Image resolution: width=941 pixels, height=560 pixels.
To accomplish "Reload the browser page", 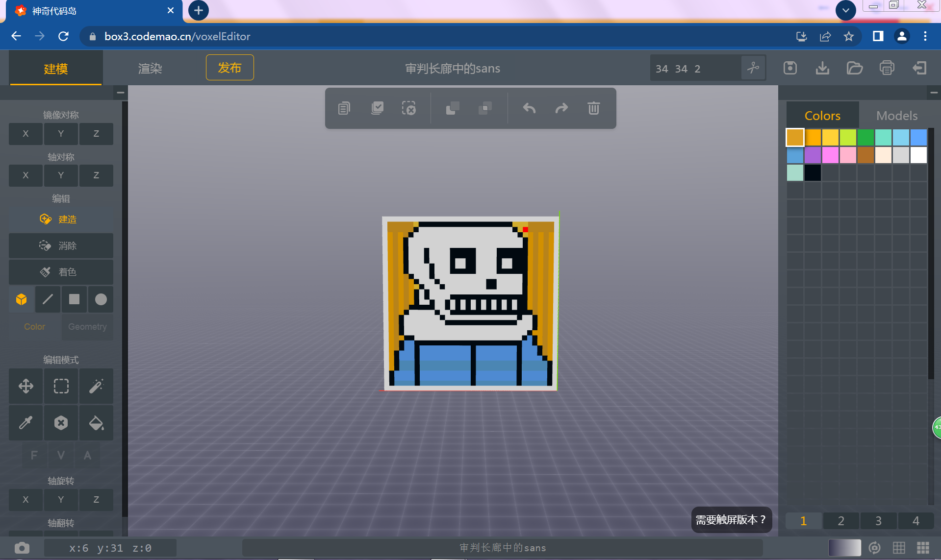I will click(63, 36).
